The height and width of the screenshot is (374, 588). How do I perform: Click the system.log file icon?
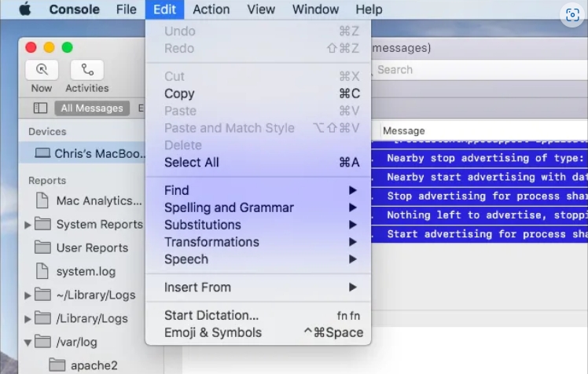42,271
